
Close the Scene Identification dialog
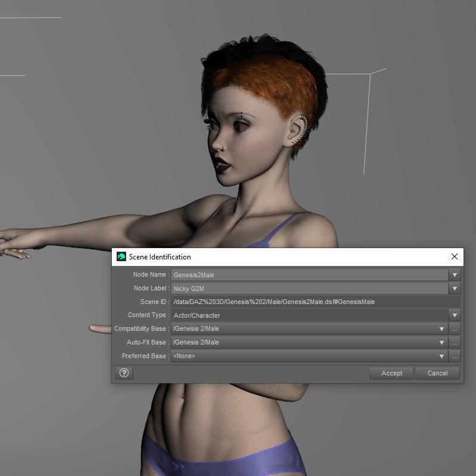pyautogui.click(x=454, y=256)
